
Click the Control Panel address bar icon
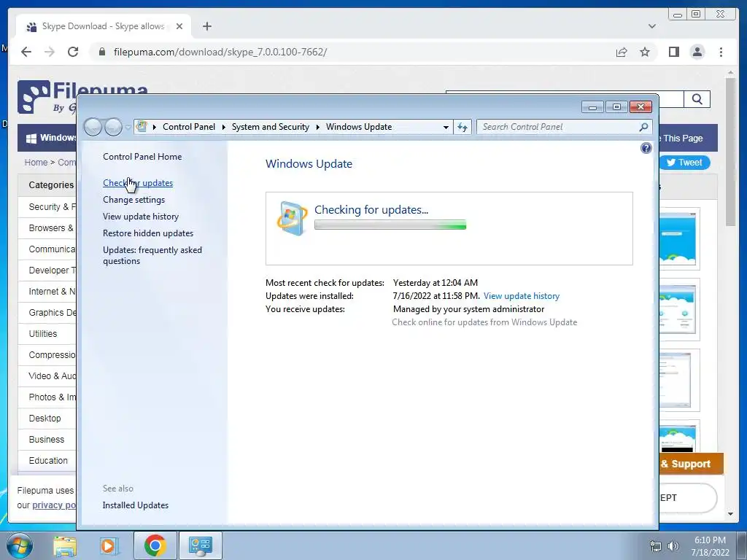click(x=142, y=127)
